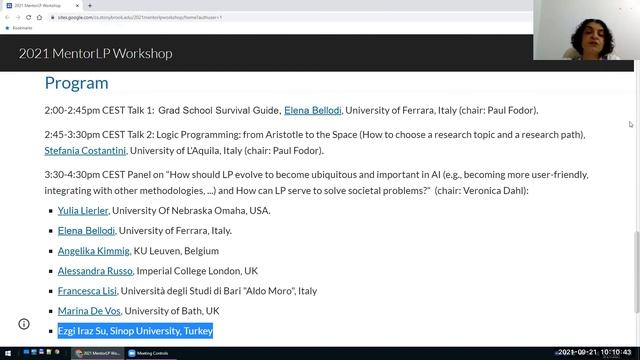Close the 2021 MentorLP Workshop tab

77,6
